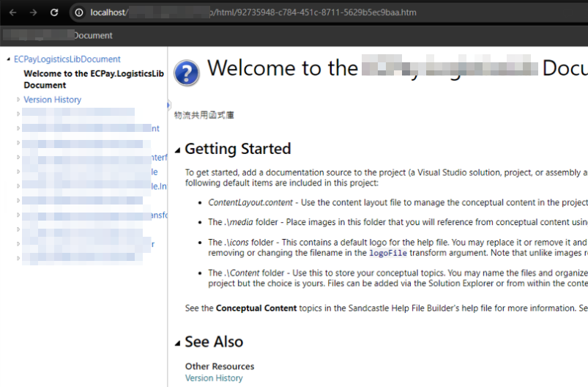Click the See Also heading

[x=214, y=342]
